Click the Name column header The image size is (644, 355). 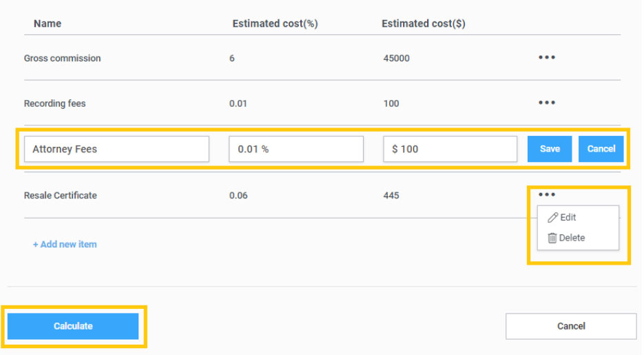click(48, 23)
